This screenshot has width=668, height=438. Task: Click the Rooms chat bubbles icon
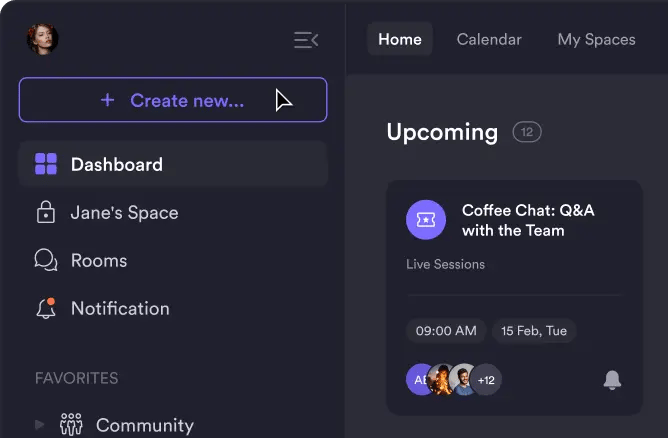46,260
